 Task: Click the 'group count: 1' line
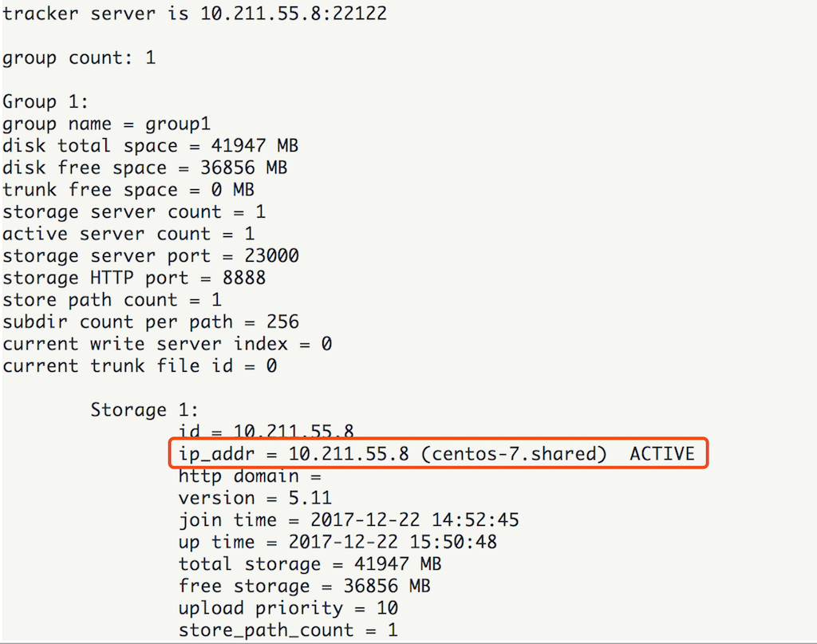[79, 58]
